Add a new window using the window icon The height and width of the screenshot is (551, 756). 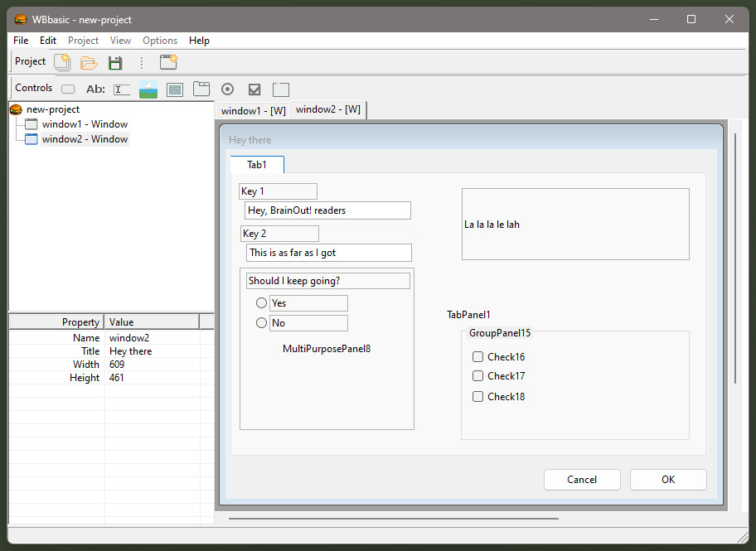tap(168, 62)
